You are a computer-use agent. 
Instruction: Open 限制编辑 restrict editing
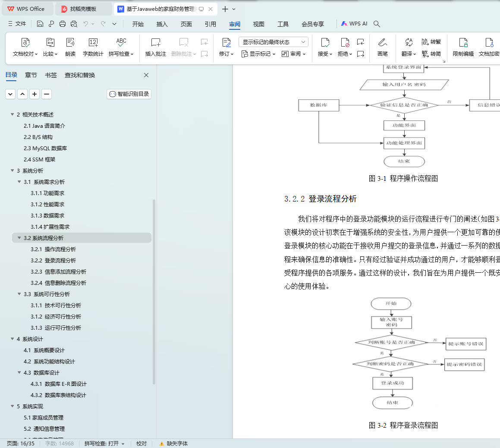463,47
